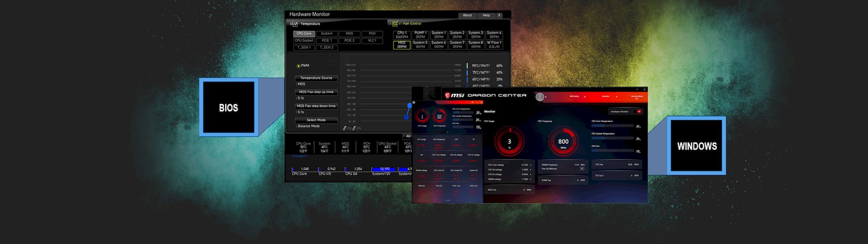Select the System 8 fan button

pos(476,45)
